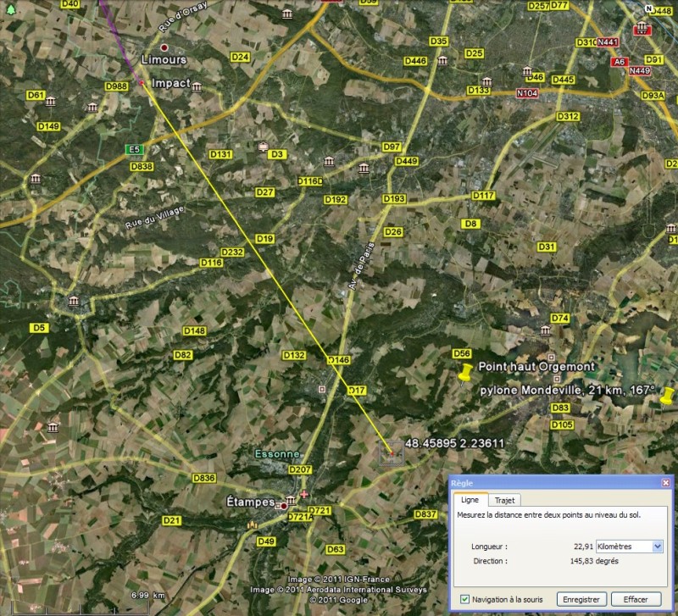Click the museum icon at the D116D junction

click(x=329, y=161)
